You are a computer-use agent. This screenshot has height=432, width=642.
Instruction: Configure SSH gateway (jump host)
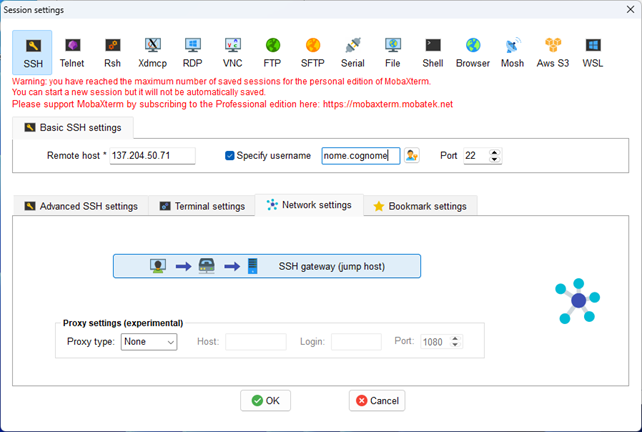(267, 266)
